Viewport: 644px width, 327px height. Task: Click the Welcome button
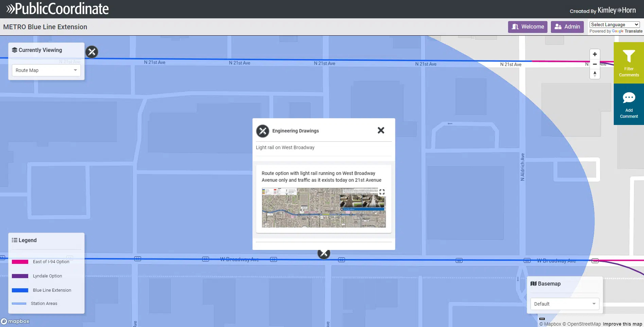pos(527,27)
